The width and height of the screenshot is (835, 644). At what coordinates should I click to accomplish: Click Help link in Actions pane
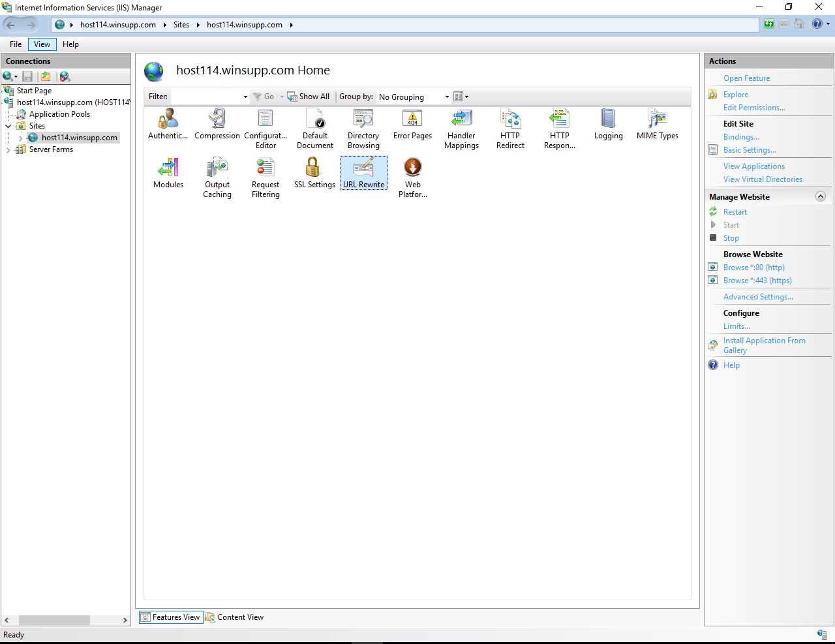(x=731, y=365)
